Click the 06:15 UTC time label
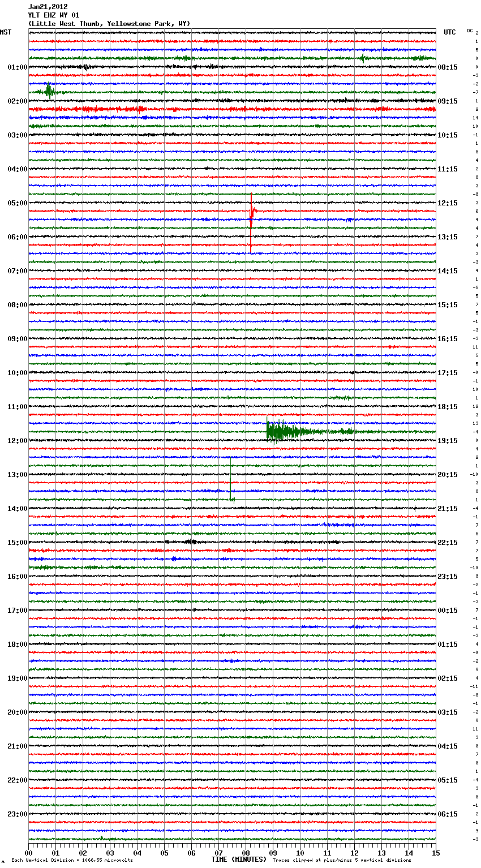This screenshot has height=868, width=481. coord(448,814)
